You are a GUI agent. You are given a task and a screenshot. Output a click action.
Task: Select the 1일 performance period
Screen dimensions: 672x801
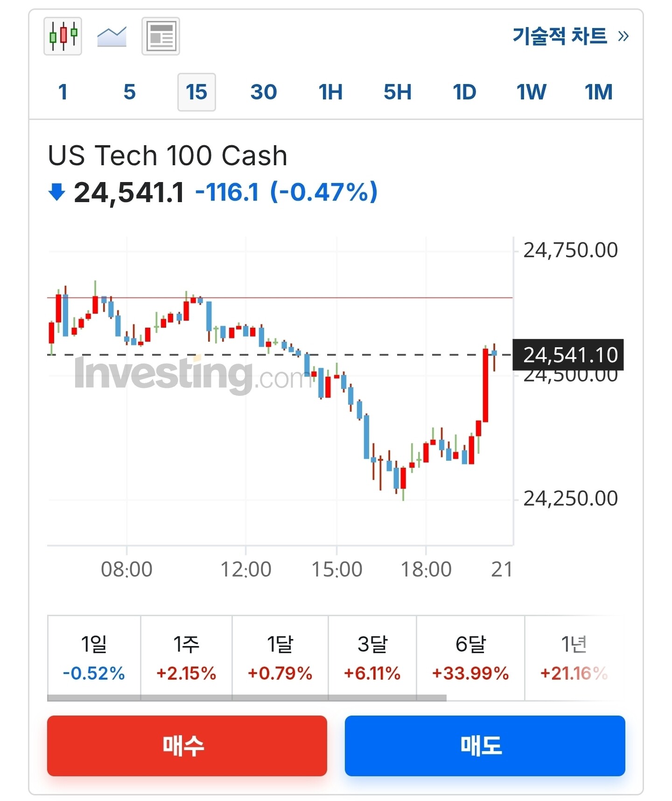pyautogui.click(x=94, y=657)
